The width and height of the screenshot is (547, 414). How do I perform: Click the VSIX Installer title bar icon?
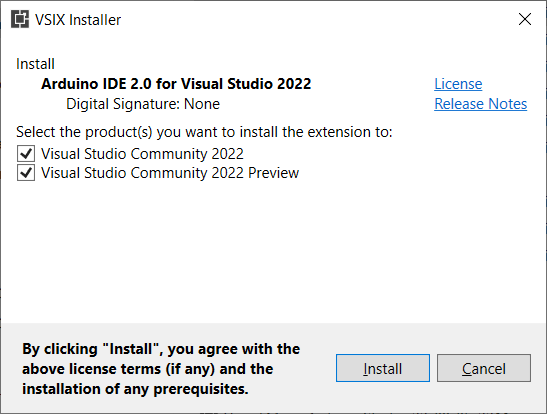tap(20, 19)
